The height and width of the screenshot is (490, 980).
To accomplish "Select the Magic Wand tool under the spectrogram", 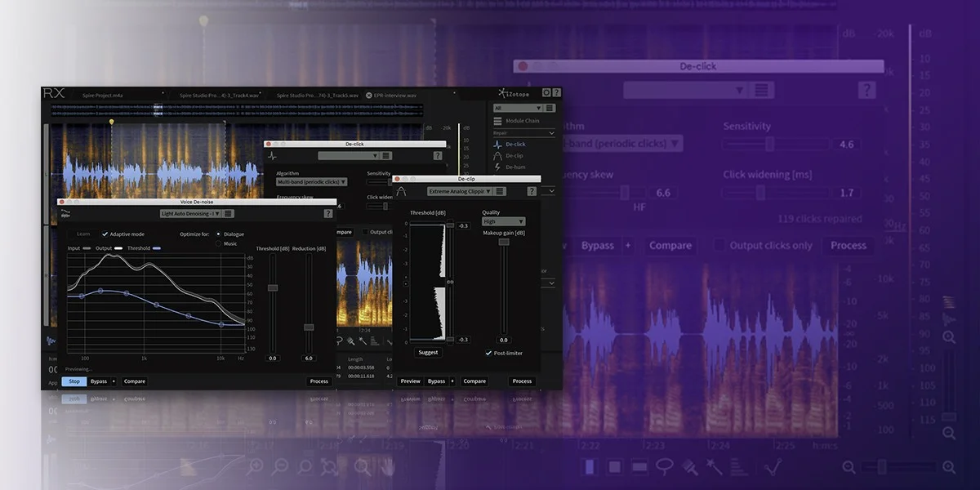I will tap(362, 341).
